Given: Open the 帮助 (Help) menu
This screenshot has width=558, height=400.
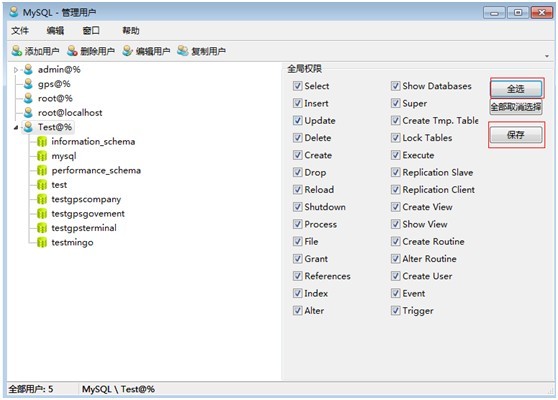Looking at the screenshot, I should pos(131,31).
